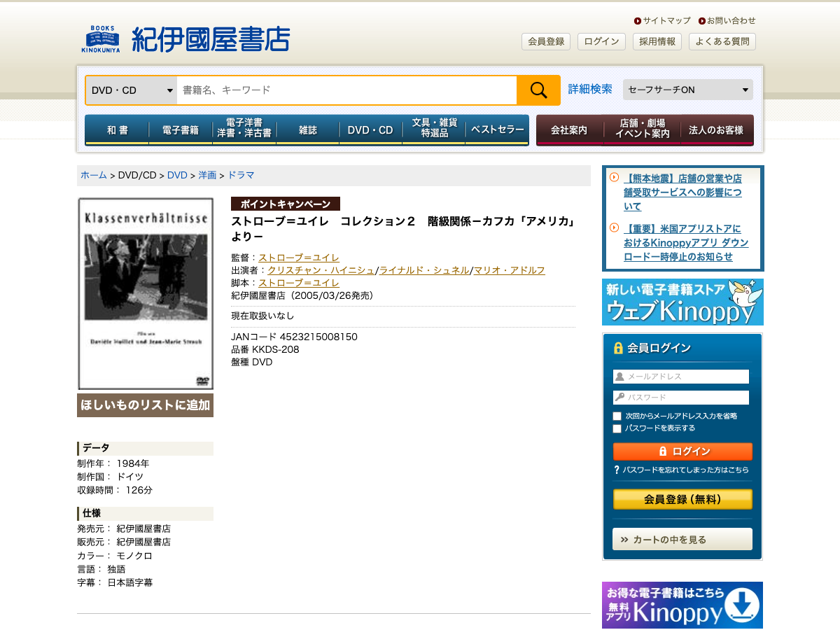Click the 制作年： 1984年 text
The height and width of the screenshot is (630, 840).
(113, 463)
